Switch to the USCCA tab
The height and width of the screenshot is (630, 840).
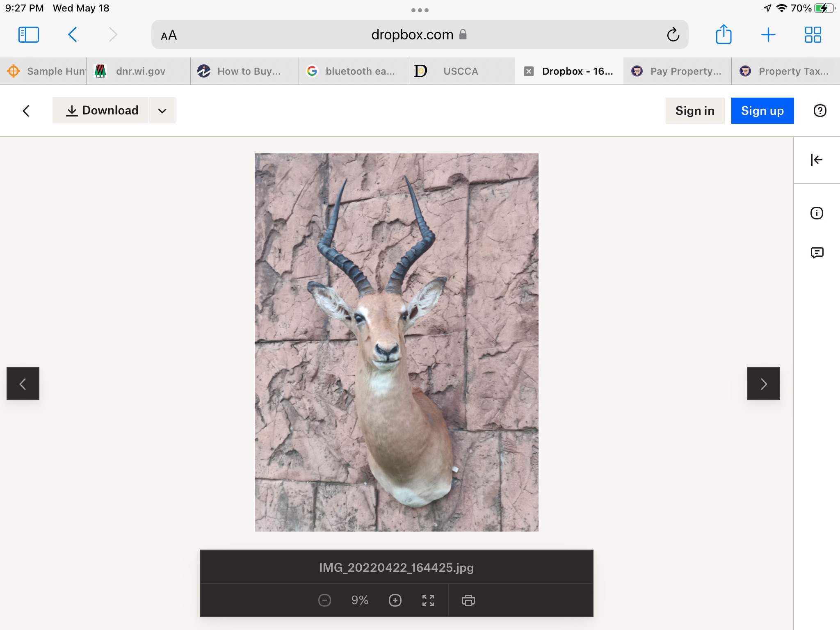(x=460, y=71)
